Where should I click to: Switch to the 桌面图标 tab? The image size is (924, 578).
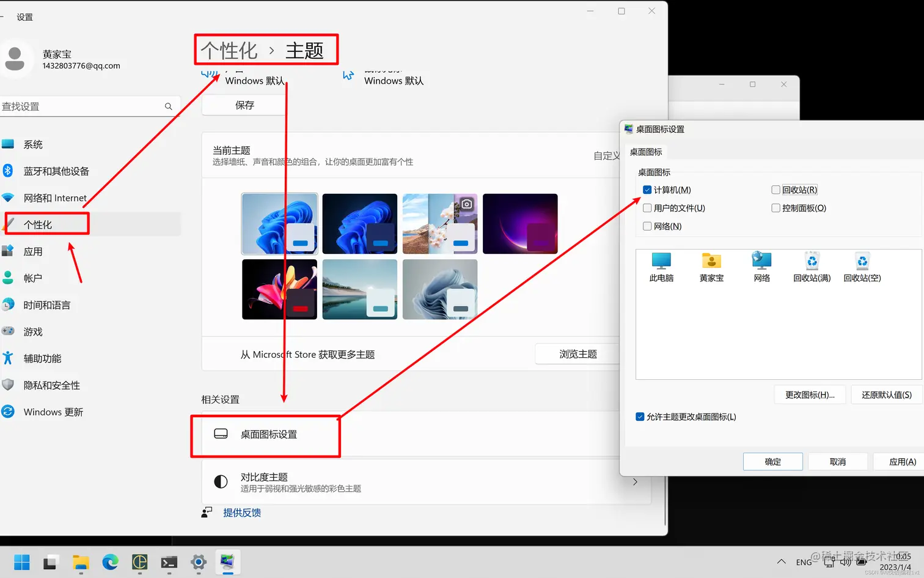pyautogui.click(x=646, y=151)
